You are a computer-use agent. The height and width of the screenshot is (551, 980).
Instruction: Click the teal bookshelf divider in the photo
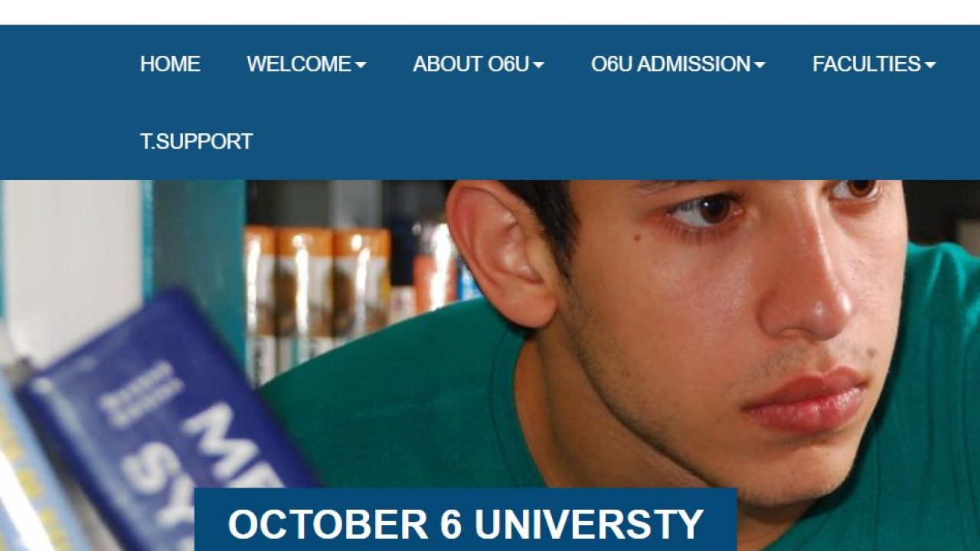click(x=194, y=253)
